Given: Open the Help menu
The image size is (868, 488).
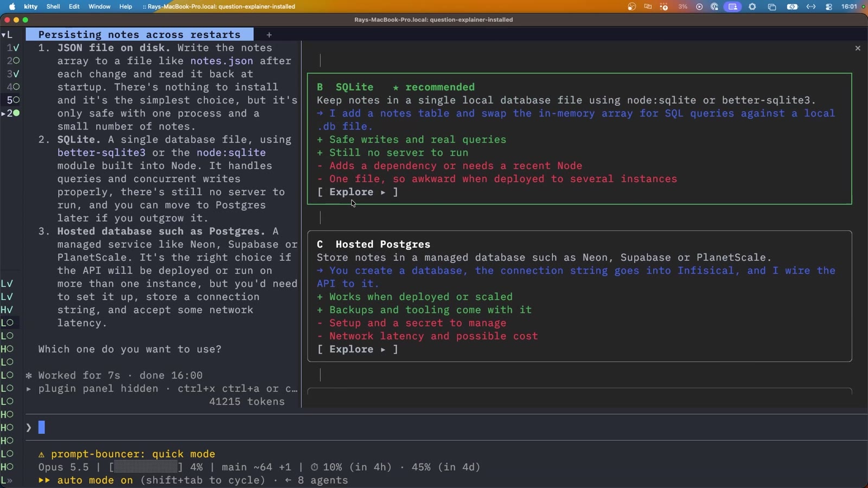Looking at the screenshot, I should [x=126, y=7].
